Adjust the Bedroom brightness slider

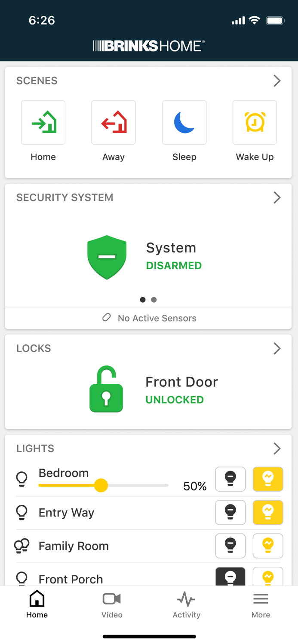tap(101, 486)
